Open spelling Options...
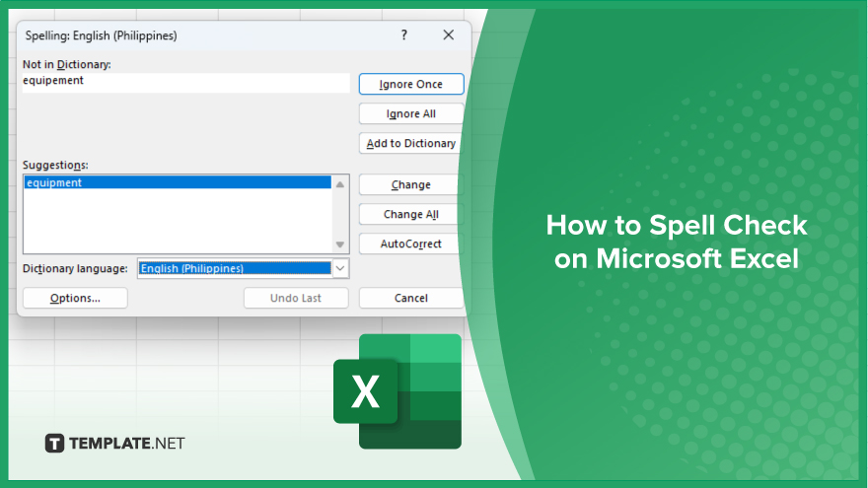The image size is (868, 488). (75, 298)
